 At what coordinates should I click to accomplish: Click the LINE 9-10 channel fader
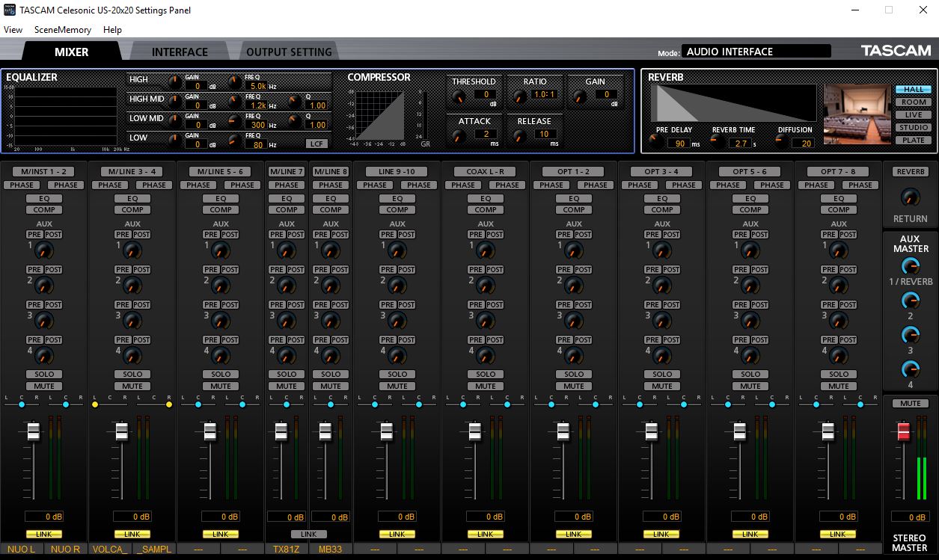pyautogui.click(x=388, y=432)
